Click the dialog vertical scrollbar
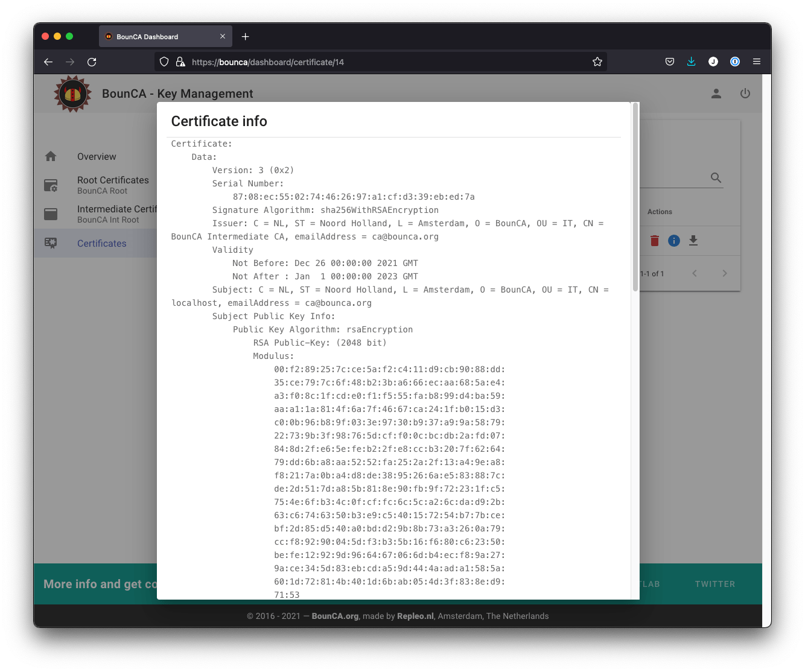Viewport: 805px width, 672px height. pyautogui.click(x=635, y=197)
